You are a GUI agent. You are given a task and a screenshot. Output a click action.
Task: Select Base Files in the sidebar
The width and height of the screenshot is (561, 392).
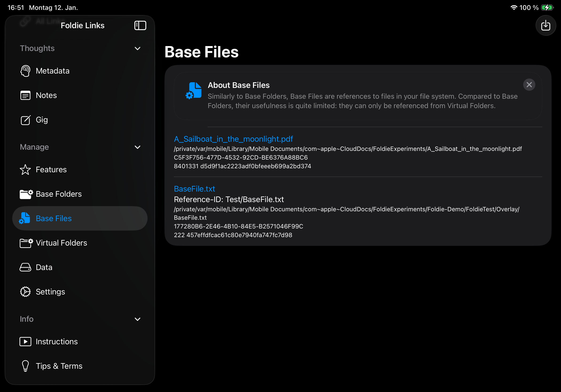[x=54, y=218]
